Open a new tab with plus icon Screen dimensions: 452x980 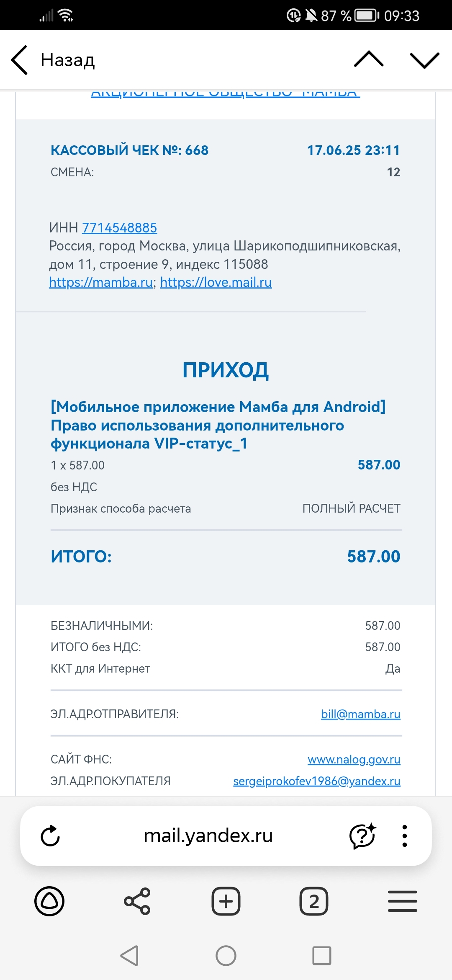(x=226, y=901)
